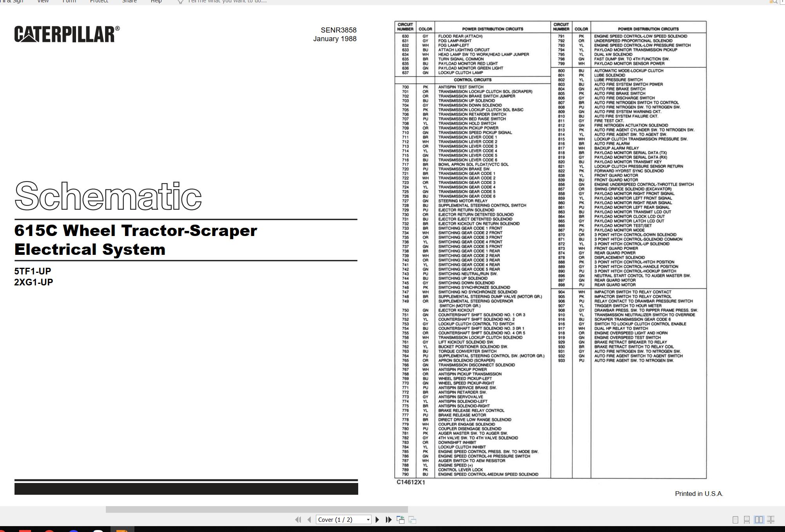This screenshot has width=785, height=532.
Task: Go to the next page
Action: point(377,519)
